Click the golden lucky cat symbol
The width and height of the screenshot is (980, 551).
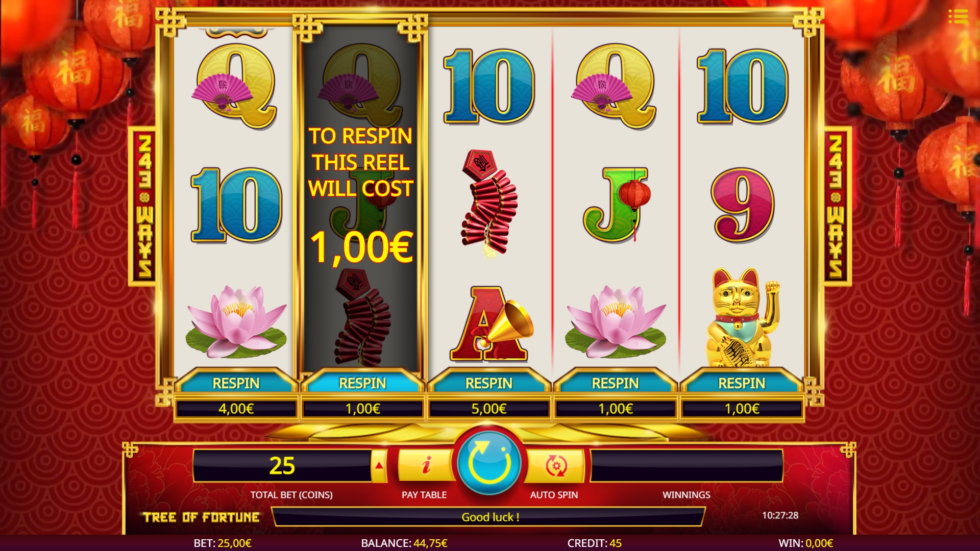[x=742, y=318]
